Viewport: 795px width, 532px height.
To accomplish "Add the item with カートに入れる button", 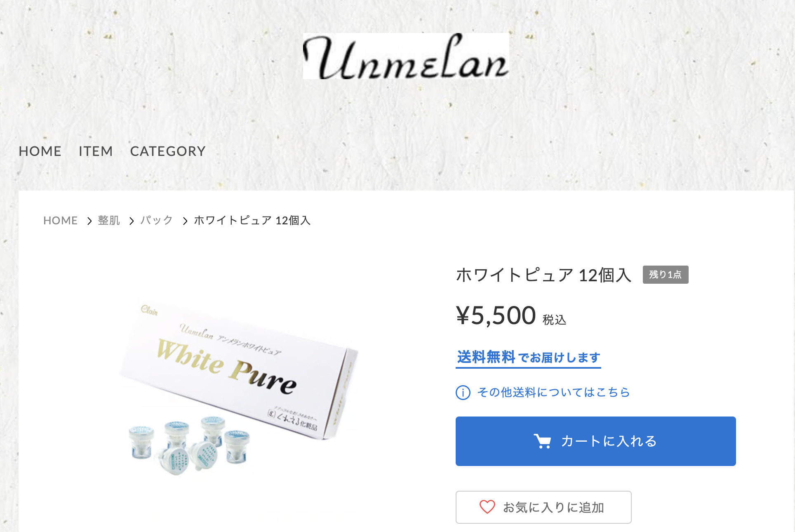I will (x=595, y=441).
